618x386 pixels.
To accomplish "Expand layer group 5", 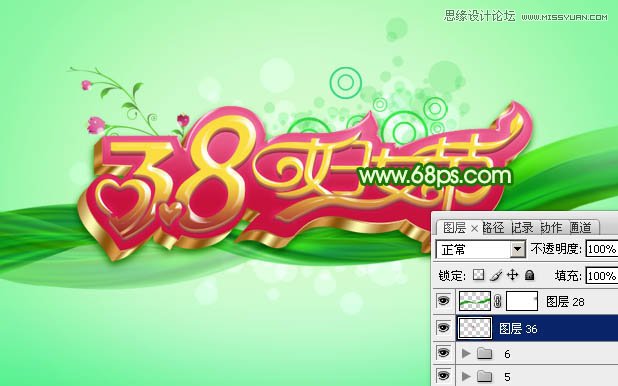I will click(466, 377).
